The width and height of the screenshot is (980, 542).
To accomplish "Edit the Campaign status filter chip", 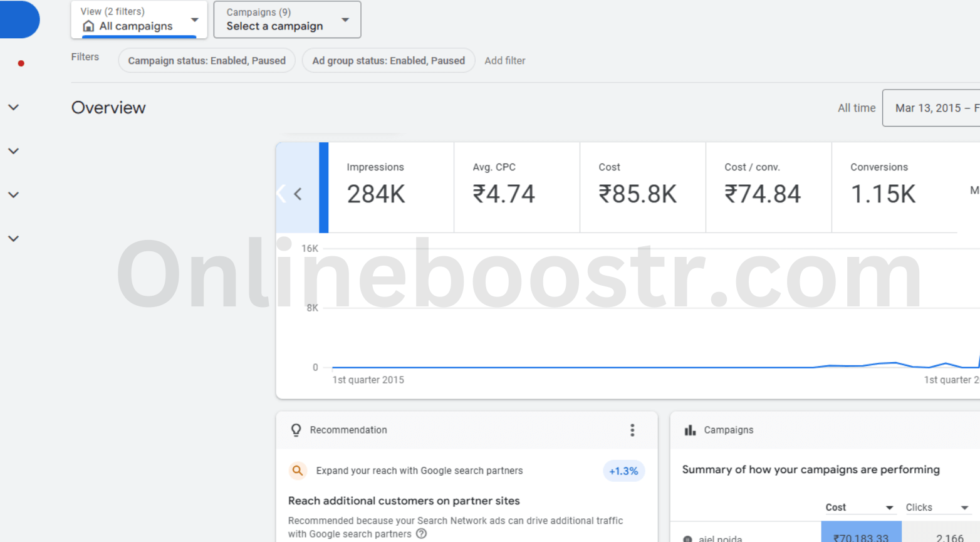I will pos(207,61).
